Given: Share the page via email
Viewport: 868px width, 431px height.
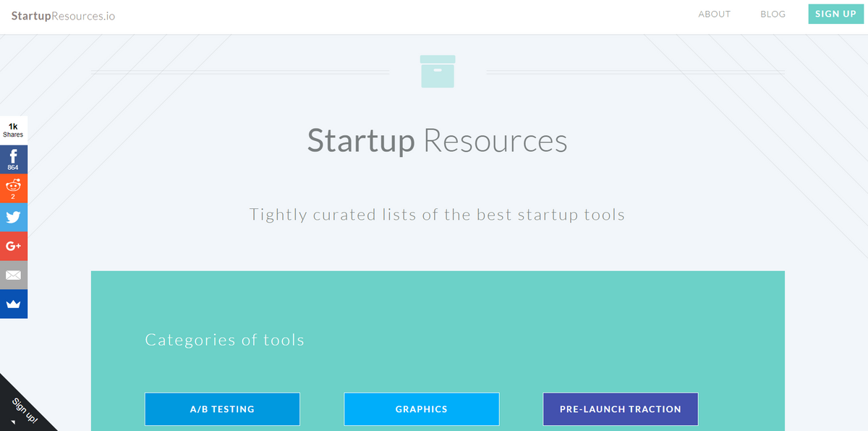Looking at the screenshot, I should 14,275.
